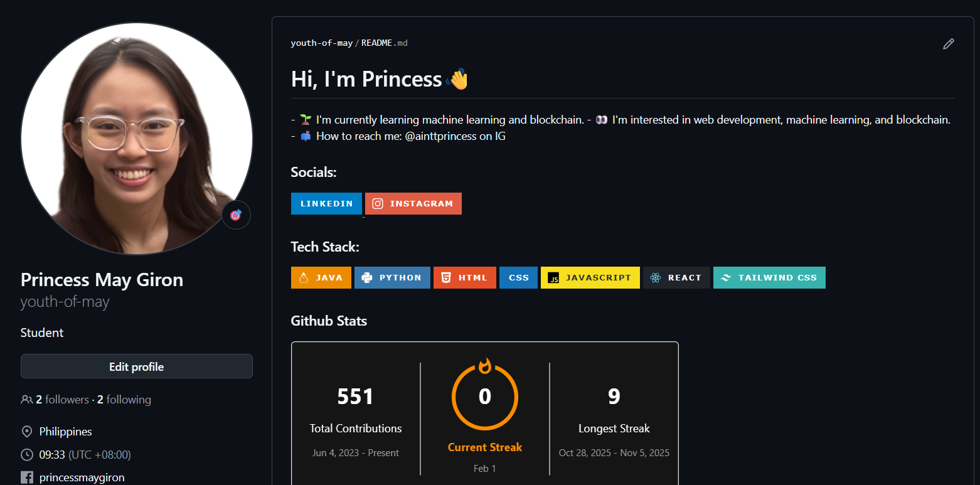Viewport: 980px width, 485px height.
Task: Click the CSS tech stack badge
Action: tap(518, 278)
